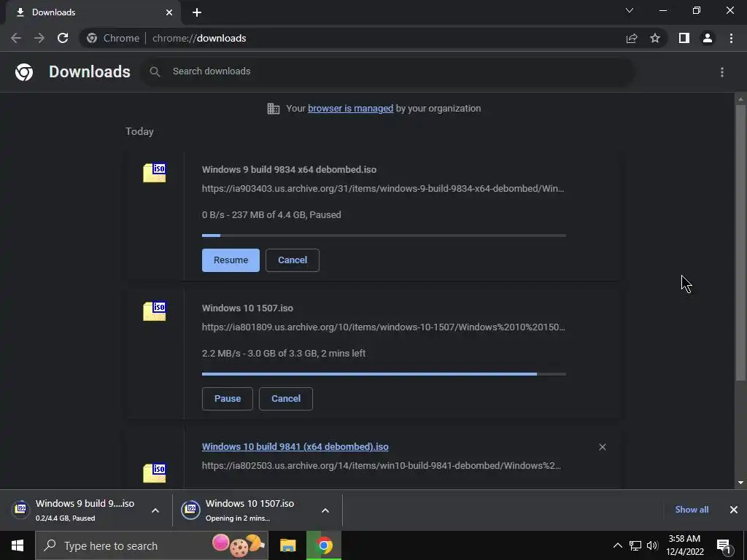Open the Windows Start menu

pyautogui.click(x=18, y=545)
